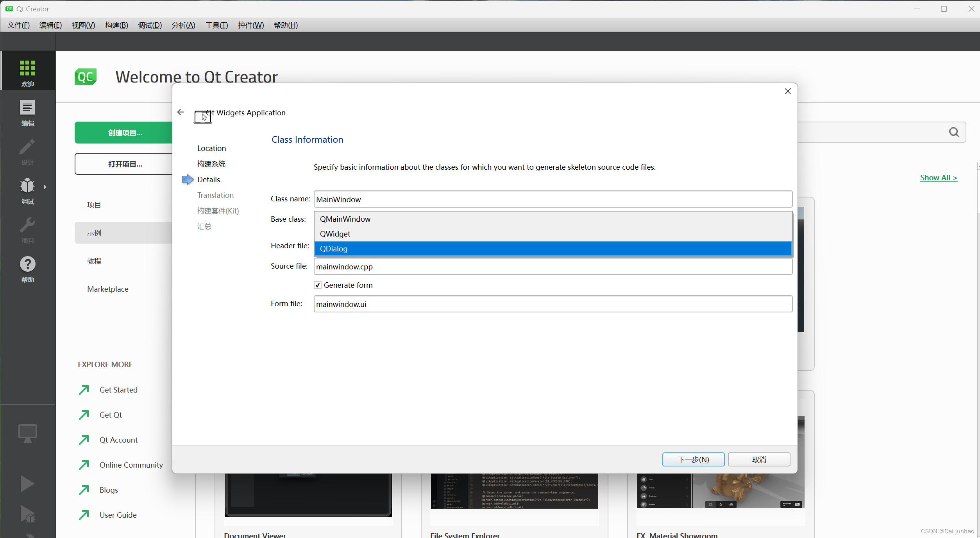Expand the debug mode side arrow

coord(45,187)
